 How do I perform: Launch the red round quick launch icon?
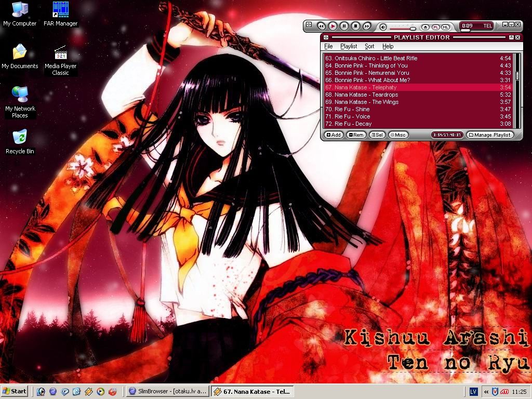coord(112,392)
